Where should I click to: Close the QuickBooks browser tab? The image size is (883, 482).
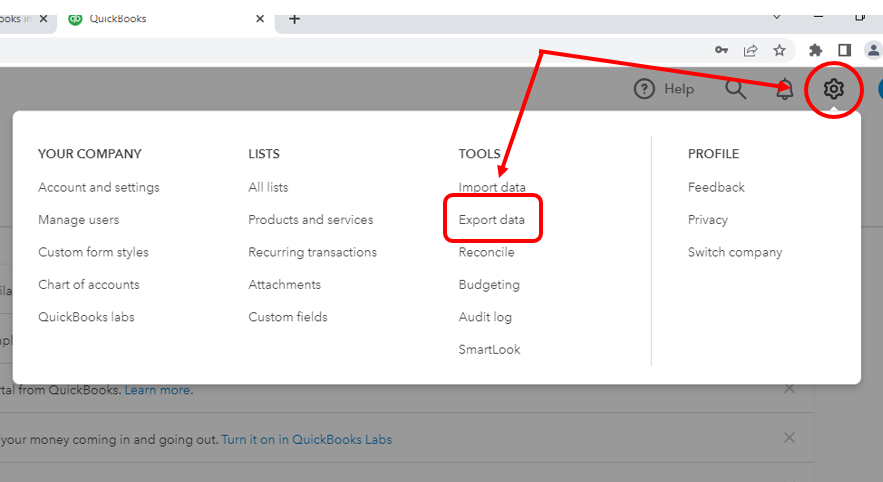pyautogui.click(x=260, y=19)
